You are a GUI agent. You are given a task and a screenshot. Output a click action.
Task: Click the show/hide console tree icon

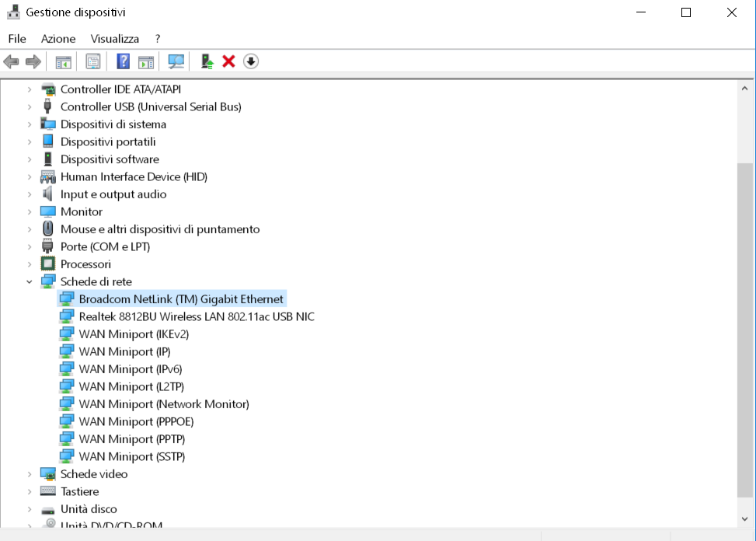(x=63, y=61)
